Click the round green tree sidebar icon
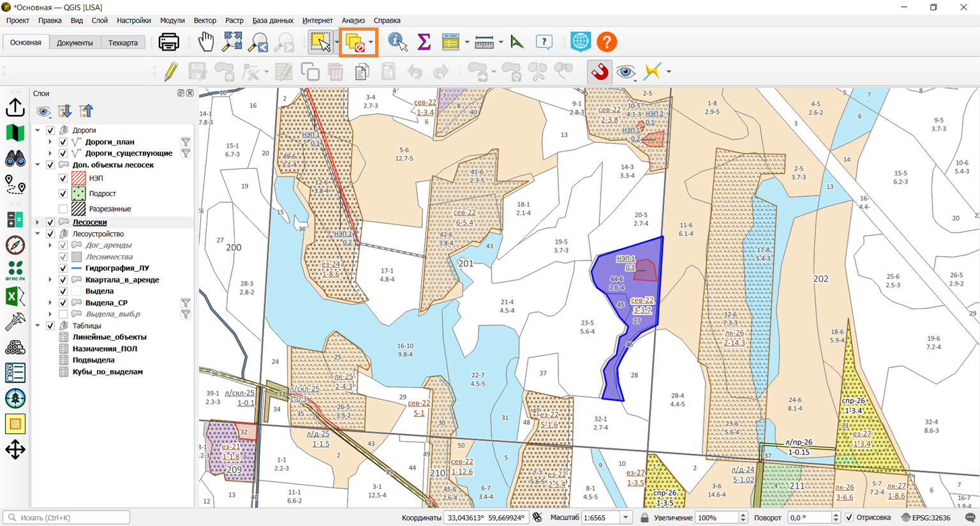980x526 pixels. (x=15, y=398)
